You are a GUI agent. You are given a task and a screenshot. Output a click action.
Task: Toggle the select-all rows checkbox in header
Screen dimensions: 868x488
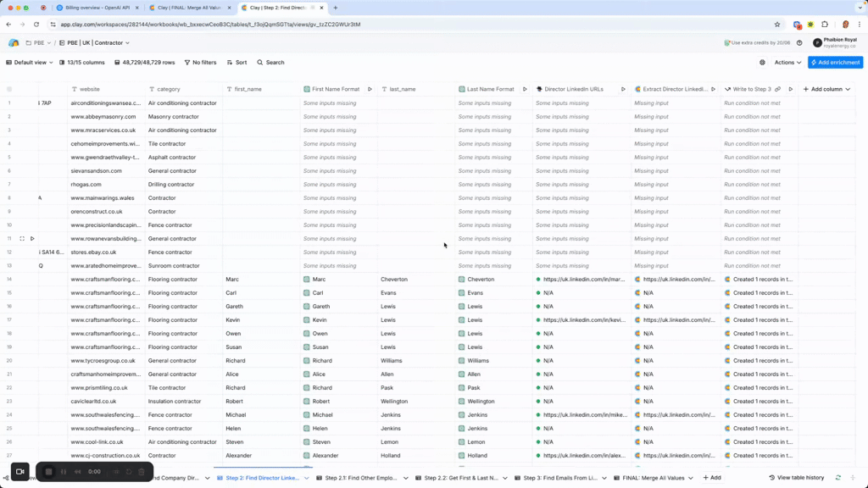[x=9, y=89]
